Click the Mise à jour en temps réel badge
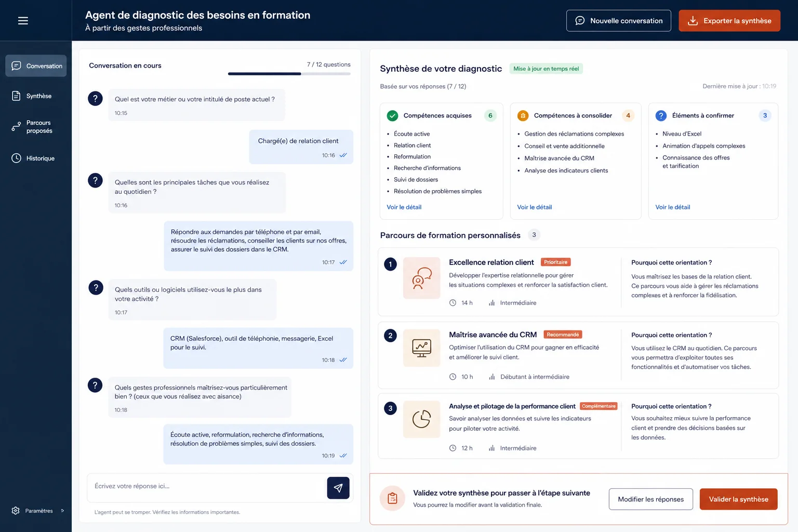The height and width of the screenshot is (532, 798). tap(546, 69)
